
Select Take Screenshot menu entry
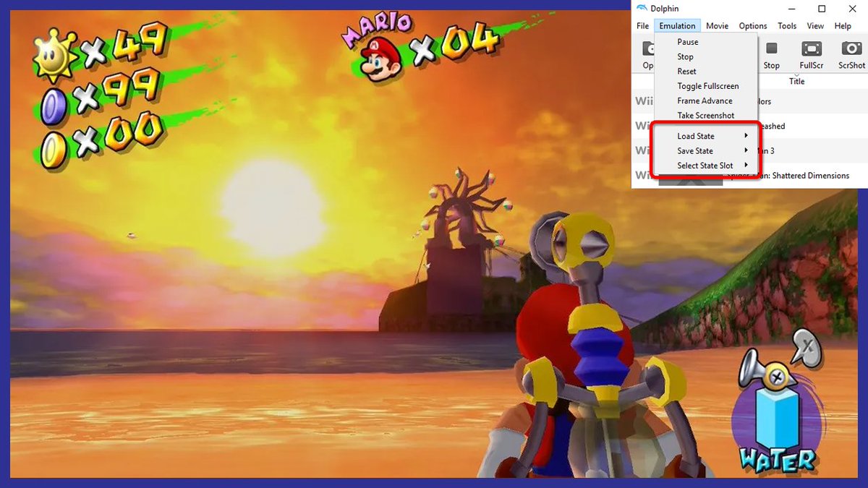pyautogui.click(x=706, y=116)
